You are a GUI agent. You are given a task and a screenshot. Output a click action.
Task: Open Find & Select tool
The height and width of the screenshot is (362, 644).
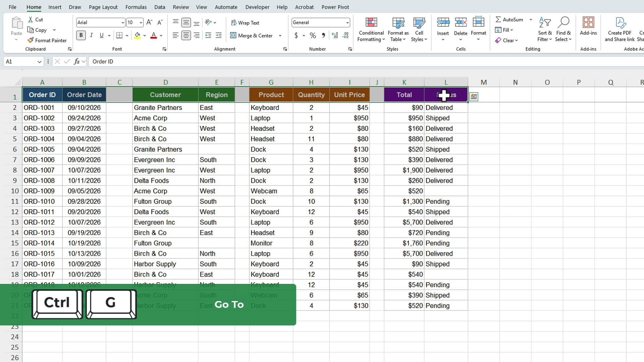[563, 29]
